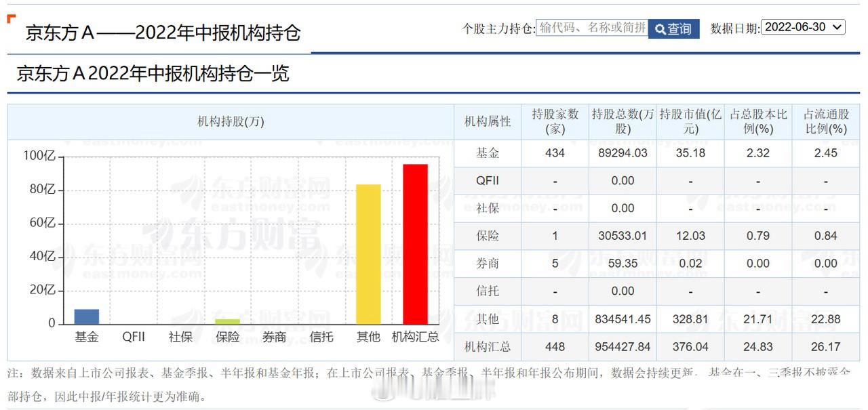
Task: Click the 20亿 y-axis label
Action: pyautogui.click(x=42, y=289)
